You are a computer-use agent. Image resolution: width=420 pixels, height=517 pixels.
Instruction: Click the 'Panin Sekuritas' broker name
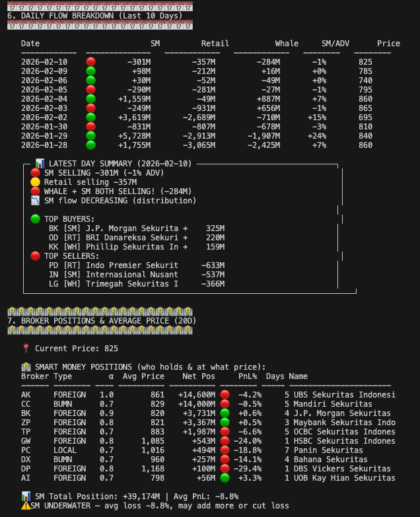tap(328, 450)
